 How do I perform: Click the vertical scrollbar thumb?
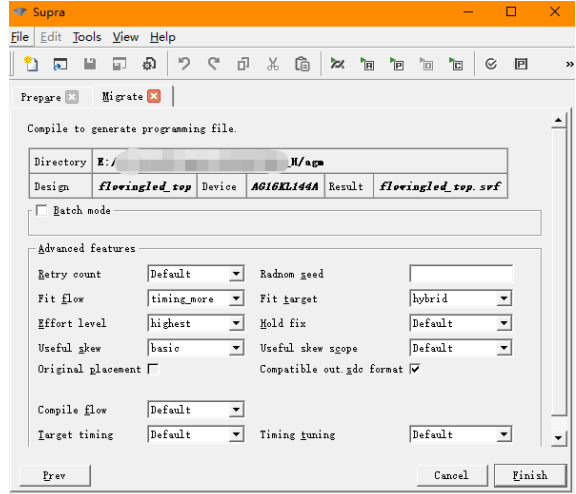pos(558,272)
